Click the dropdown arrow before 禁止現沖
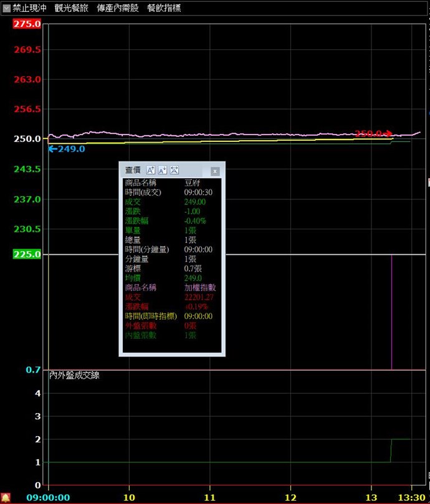This screenshot has width=430, height=504. [x=6, y=9]
